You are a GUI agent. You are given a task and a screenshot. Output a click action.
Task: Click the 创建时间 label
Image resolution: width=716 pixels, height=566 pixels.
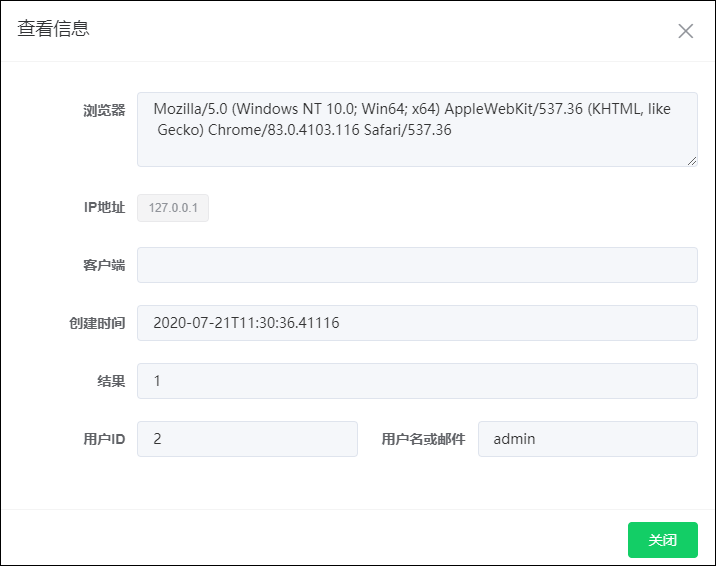click(97, 323)
